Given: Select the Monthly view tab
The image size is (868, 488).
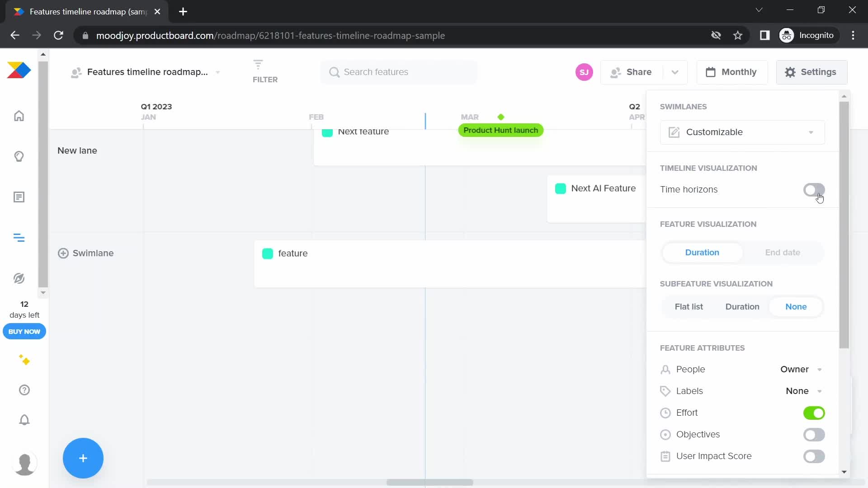Looking at the screenshot, I should [731, 71].
